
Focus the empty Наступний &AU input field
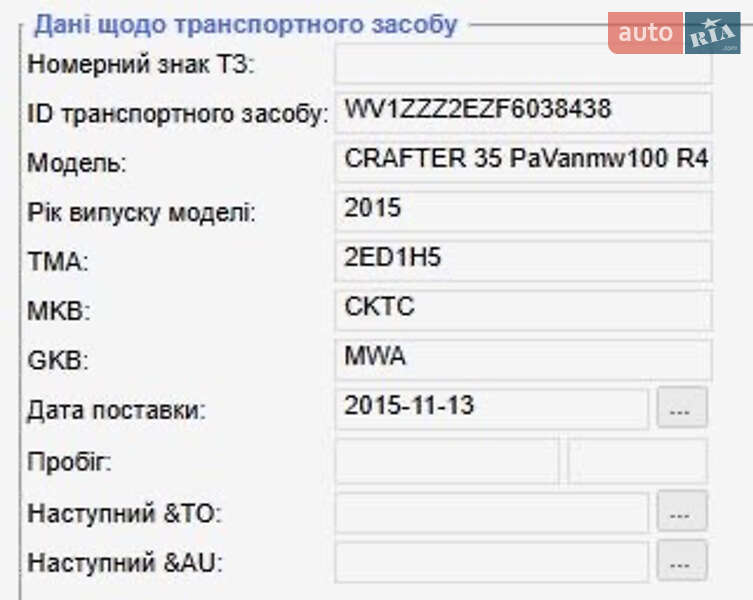click(491, 562)
